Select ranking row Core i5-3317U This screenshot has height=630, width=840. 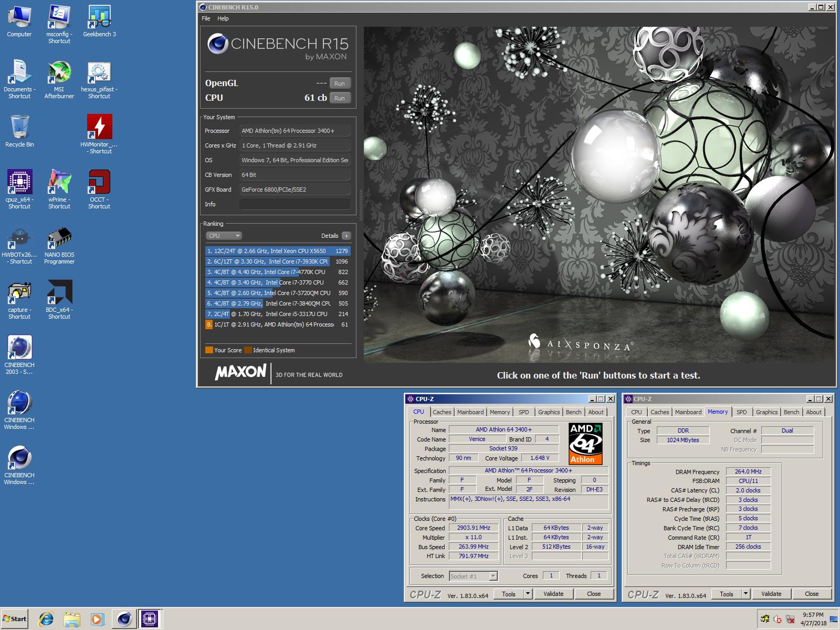coord(278,314)
